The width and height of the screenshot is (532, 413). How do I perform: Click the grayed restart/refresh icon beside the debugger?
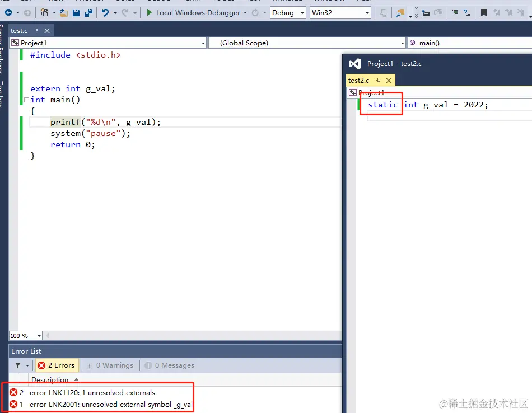click(x=255, y=13)
